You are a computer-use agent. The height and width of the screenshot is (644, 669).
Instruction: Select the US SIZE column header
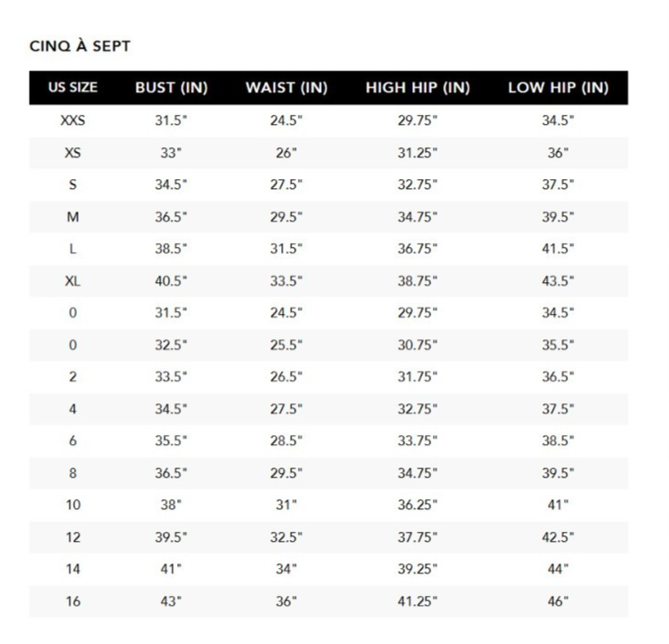pyautogui.click(x=72, y=89)
